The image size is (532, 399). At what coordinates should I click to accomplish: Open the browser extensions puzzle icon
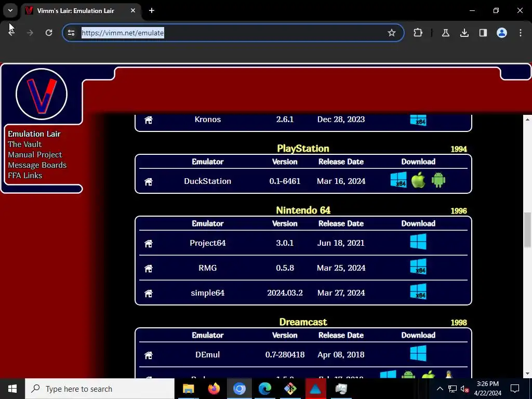click(x=418, y=33)
